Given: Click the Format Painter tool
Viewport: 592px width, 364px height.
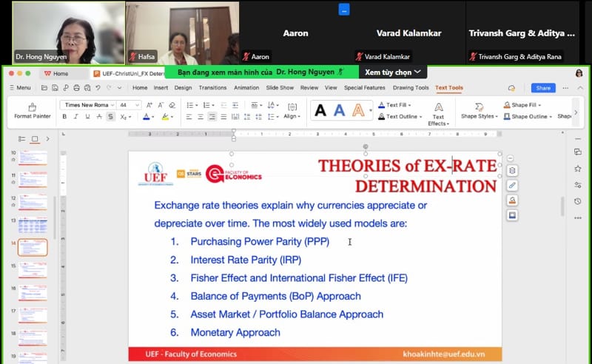Looking at the screenshot, I should [x=32, y=111].
